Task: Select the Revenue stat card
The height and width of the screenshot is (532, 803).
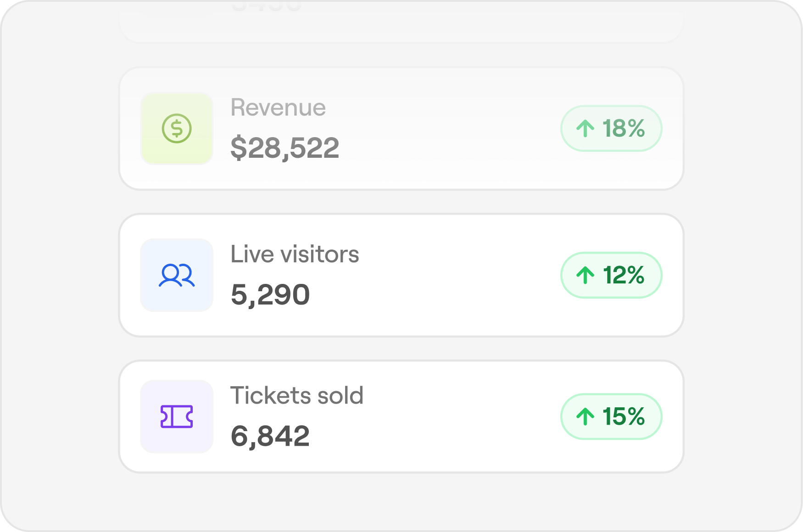Action: [x=401, y=128]
